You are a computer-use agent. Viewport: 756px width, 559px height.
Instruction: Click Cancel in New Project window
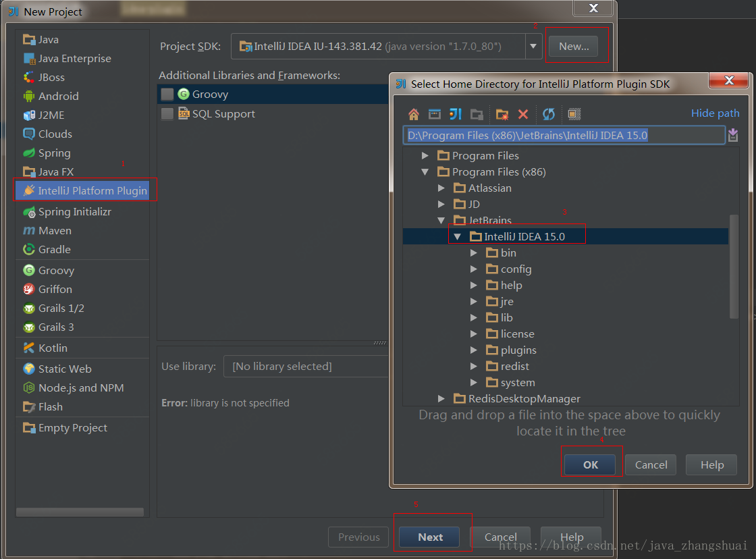500,537
